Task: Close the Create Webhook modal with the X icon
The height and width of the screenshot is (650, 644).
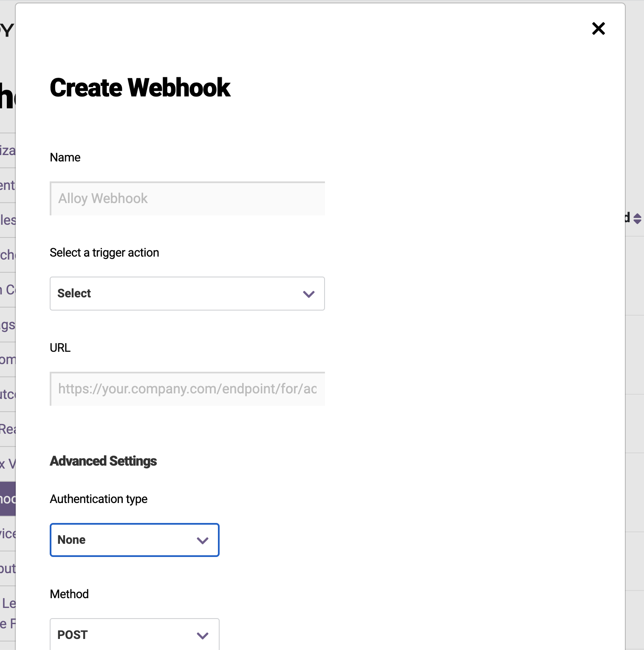Action: (x=598, y=28)
